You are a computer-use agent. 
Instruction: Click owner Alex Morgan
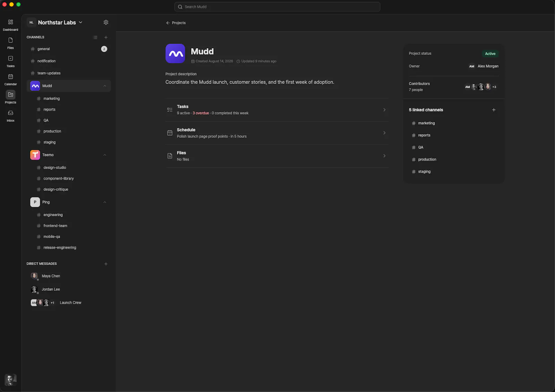tap(483, 66)
